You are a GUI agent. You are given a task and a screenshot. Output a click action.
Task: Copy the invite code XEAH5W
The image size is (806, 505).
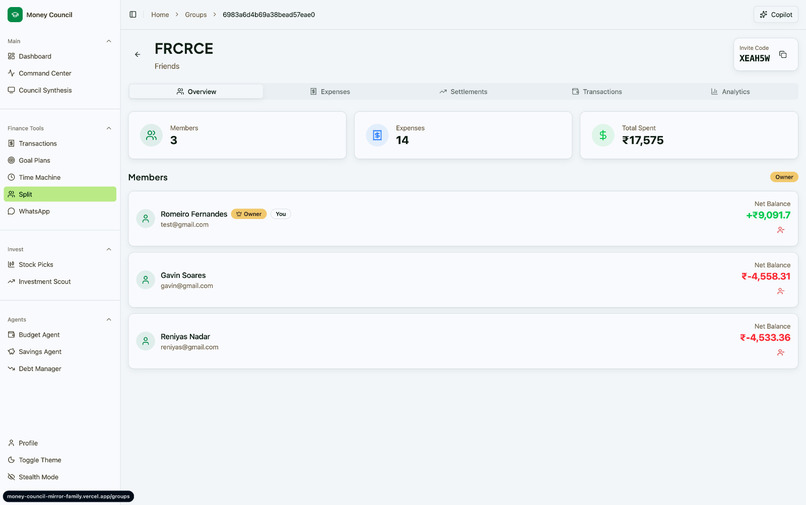tap(782, 54)
